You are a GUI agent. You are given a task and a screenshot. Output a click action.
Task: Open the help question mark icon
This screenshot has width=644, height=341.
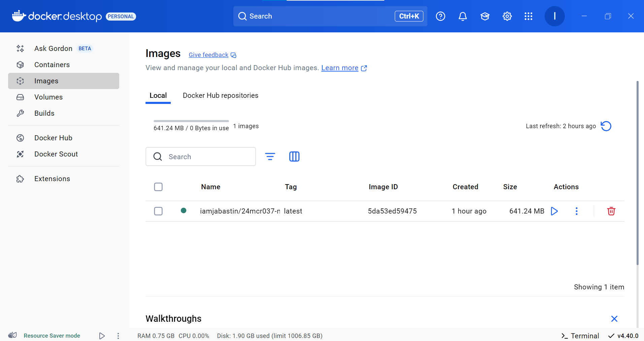pyautogui.click(x=441, y=16)
